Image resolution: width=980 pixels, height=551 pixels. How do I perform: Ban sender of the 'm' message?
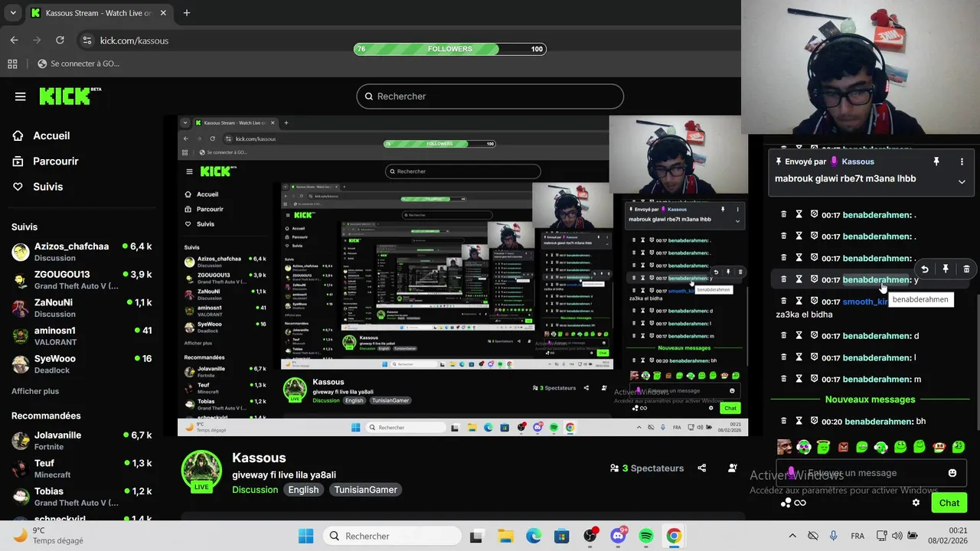click(815, 378)
